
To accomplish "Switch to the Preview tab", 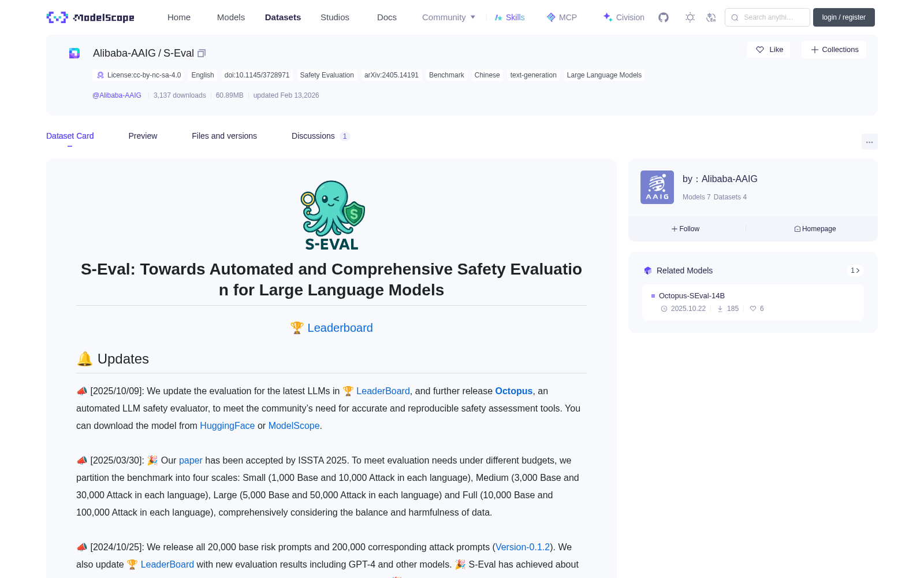I will [x=143, y=136].
